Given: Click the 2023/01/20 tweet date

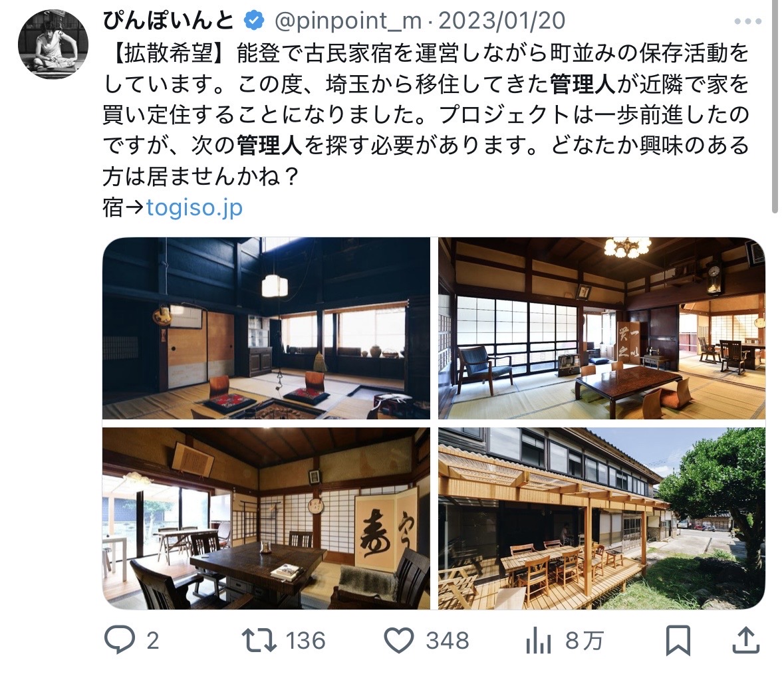Looking at the screenshot, I should pos(501,21).
